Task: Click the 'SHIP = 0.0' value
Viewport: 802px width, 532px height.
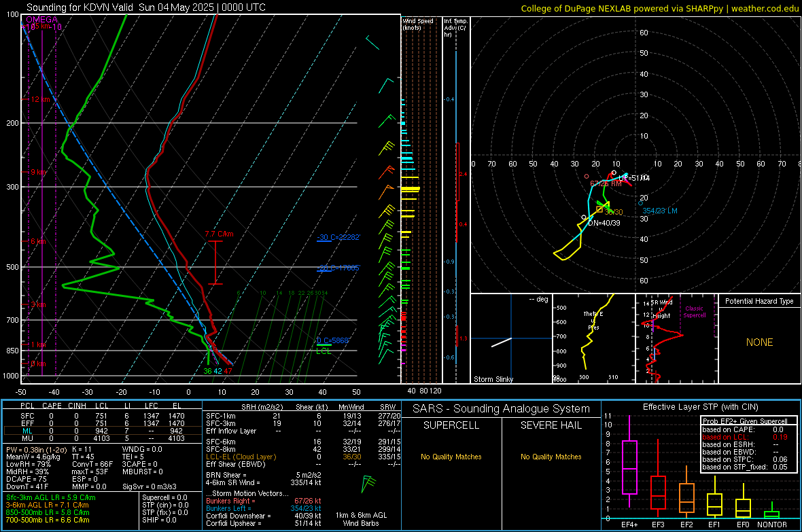Action: 159,520
